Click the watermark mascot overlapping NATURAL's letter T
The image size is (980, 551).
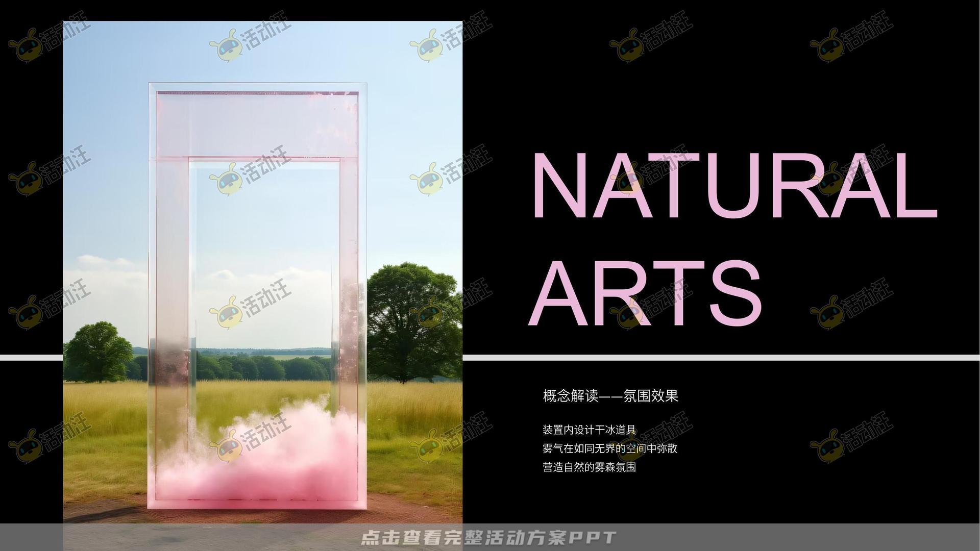629,180
